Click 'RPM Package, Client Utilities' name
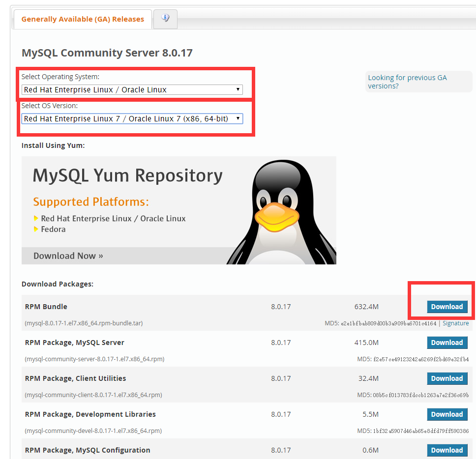The image size is (476, 459). (75, 378)
